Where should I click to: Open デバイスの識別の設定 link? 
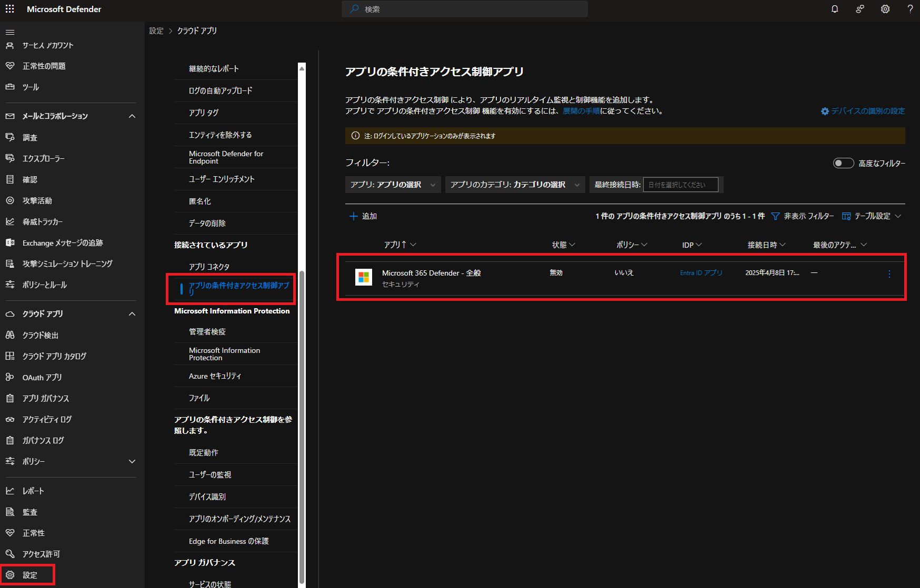863,111
